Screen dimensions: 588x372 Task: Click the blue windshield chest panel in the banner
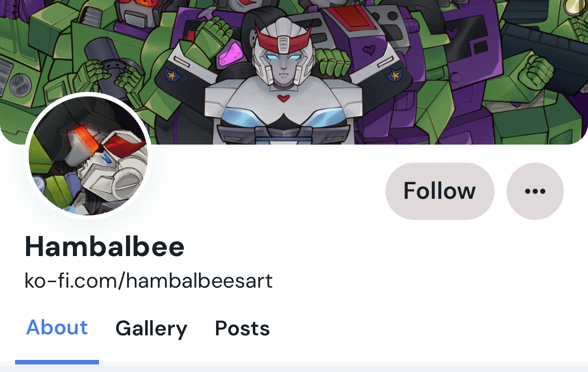[x=283, y=118]
